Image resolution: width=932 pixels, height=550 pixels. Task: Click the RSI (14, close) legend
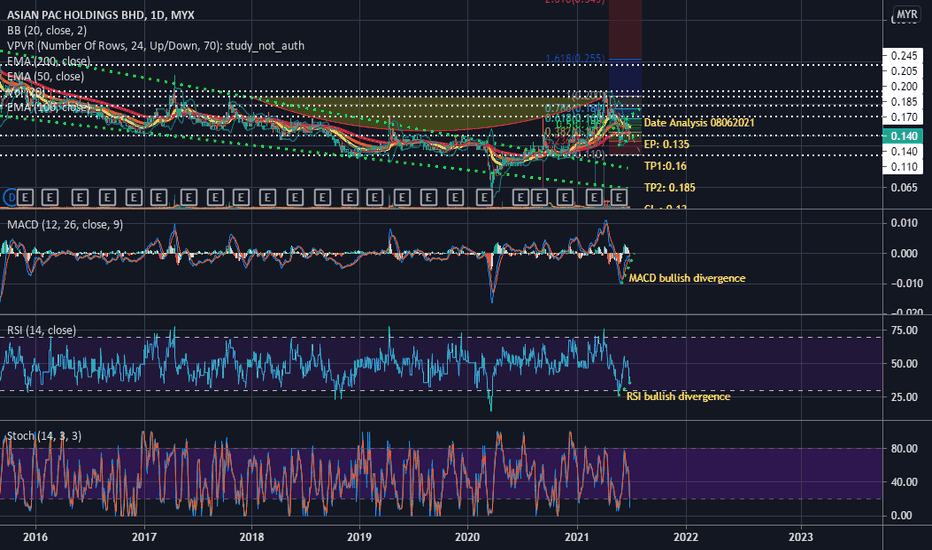(x=41, y=330)
